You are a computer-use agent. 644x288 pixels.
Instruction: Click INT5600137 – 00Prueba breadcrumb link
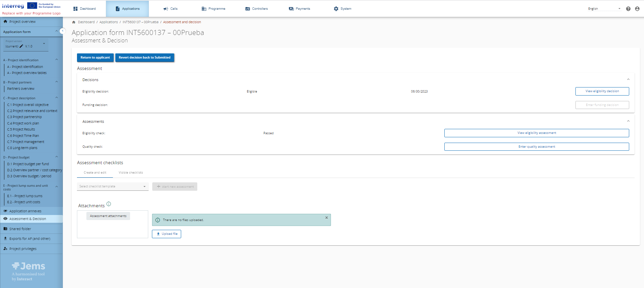(140, 22)
